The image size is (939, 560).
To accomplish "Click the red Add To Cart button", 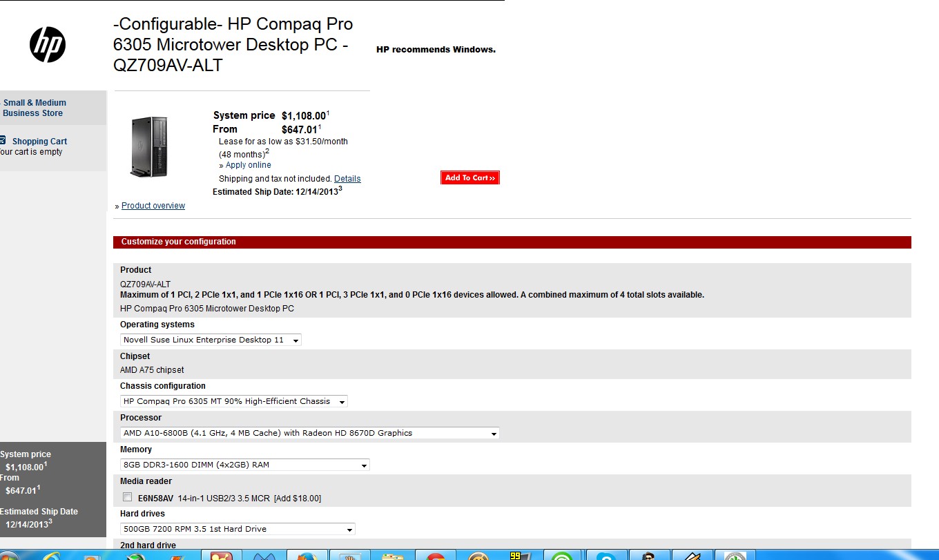I will click(x=469, y=177).
